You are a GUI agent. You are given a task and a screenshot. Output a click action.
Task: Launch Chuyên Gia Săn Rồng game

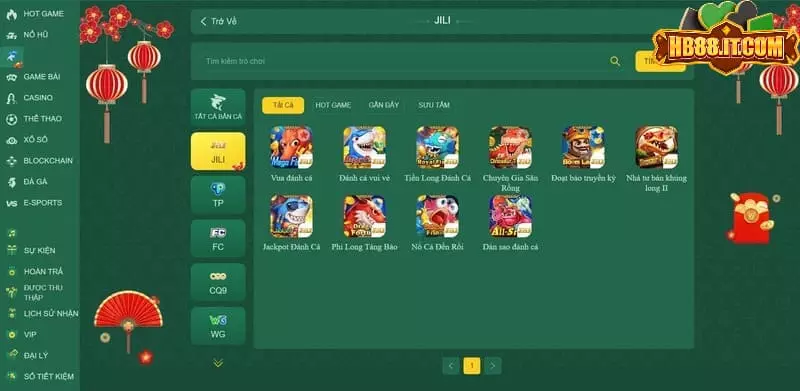coord(510,147)
